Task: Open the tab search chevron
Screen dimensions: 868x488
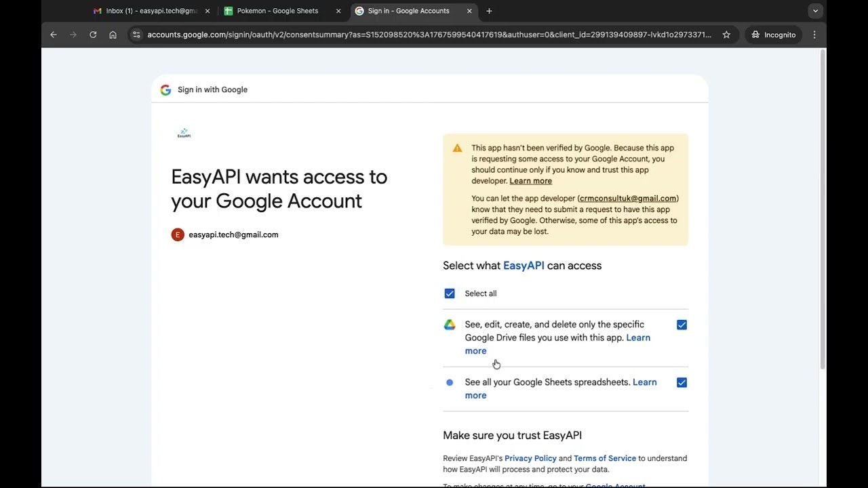Action: pos(816,10)
